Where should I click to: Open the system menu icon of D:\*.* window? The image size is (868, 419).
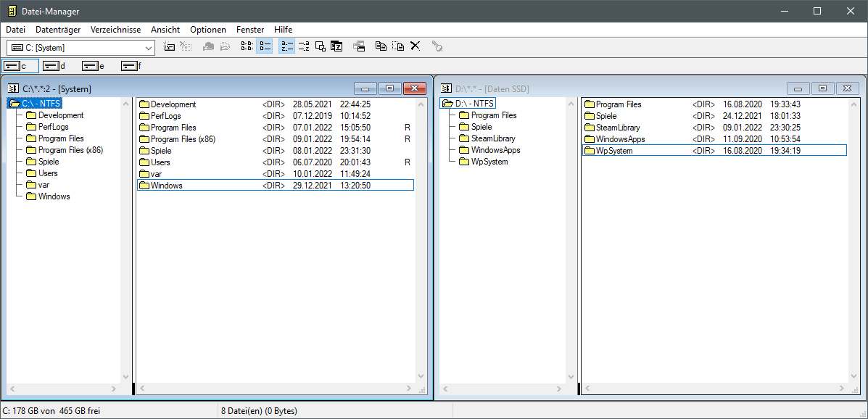[x=446, y=88]
